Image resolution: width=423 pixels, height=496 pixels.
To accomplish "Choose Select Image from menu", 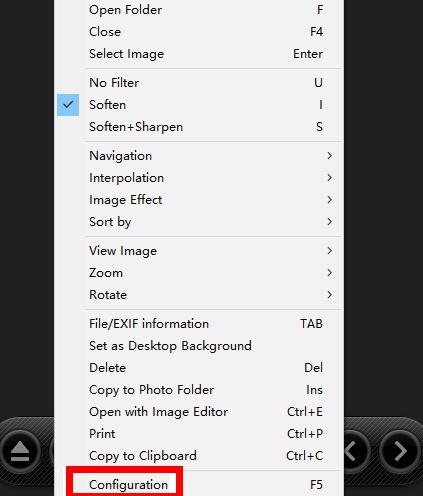I will (200, 54).
